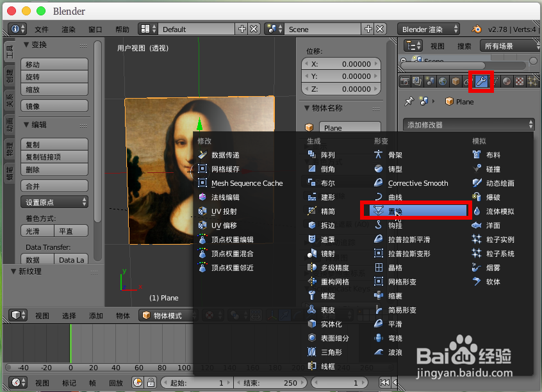Delete the current Scene with X icon
Screen dimensions: 542x392
[x=380, y=29]
